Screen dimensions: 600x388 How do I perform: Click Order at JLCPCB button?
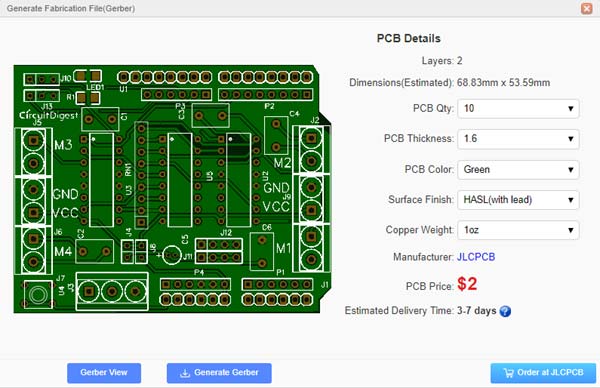[x=543, y=373]
